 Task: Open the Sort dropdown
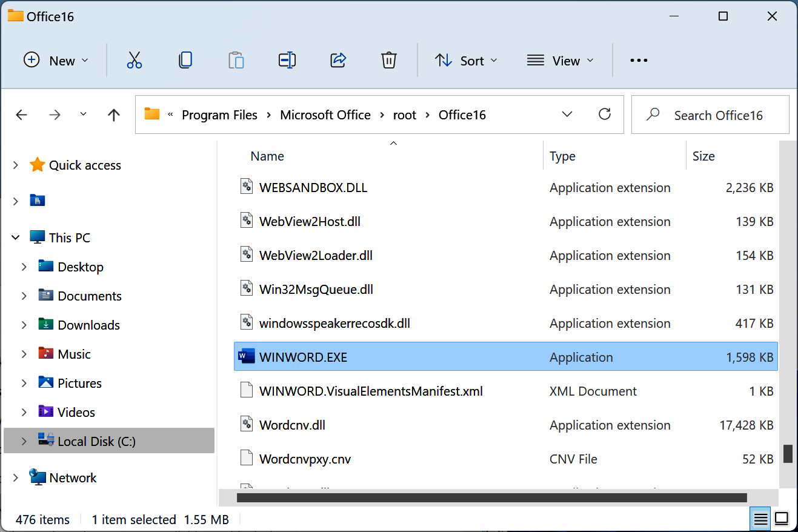pyautogui.click(x=466, y=60)
